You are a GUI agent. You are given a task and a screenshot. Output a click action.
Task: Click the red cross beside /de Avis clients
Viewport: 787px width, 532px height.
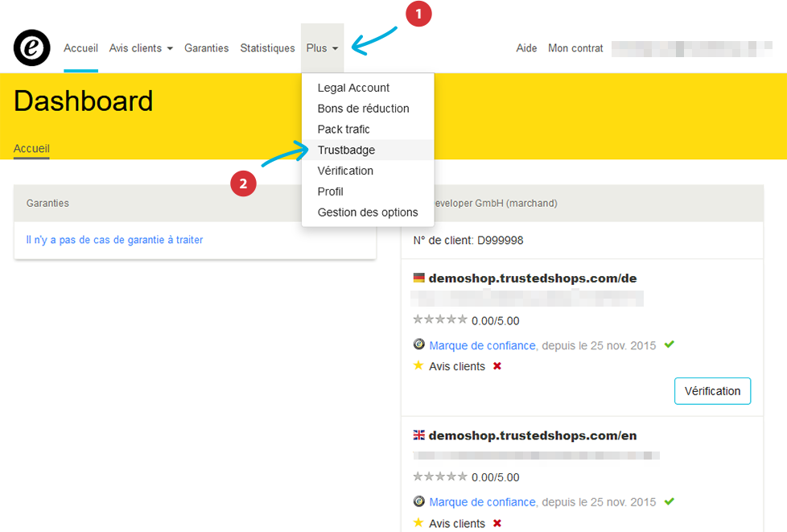[x=497, y=366]
